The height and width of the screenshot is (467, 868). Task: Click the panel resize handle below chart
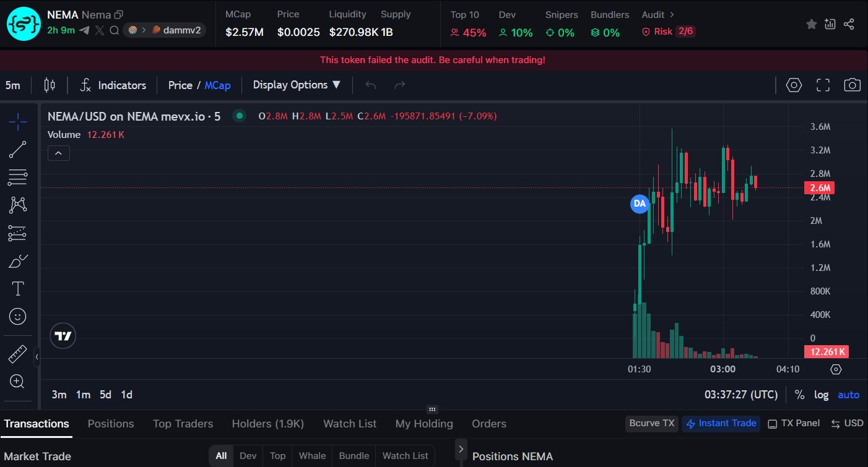[x=433, y=409]
